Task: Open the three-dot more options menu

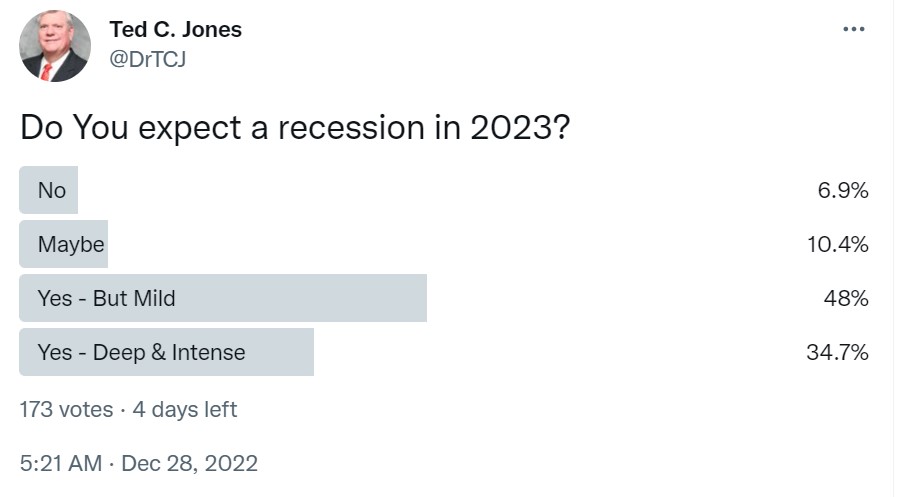Action: pyautogui.click(x=853, y=29)
